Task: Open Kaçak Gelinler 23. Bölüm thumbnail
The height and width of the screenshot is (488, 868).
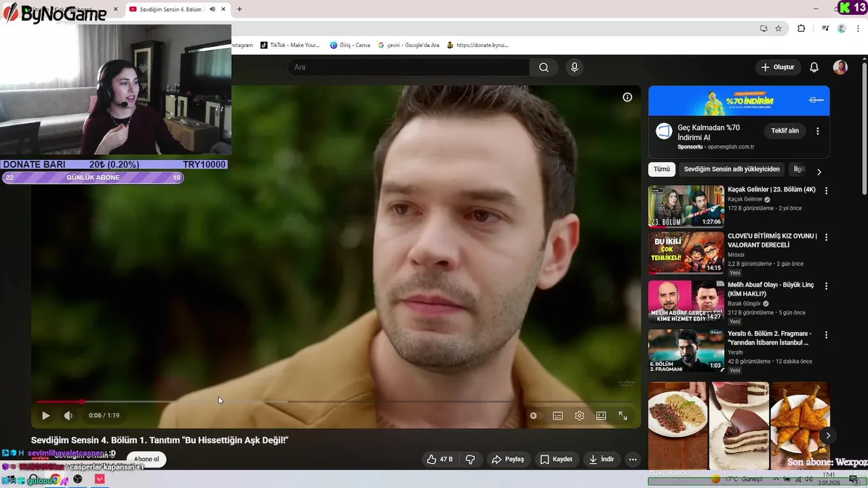Action: [686, 207]
